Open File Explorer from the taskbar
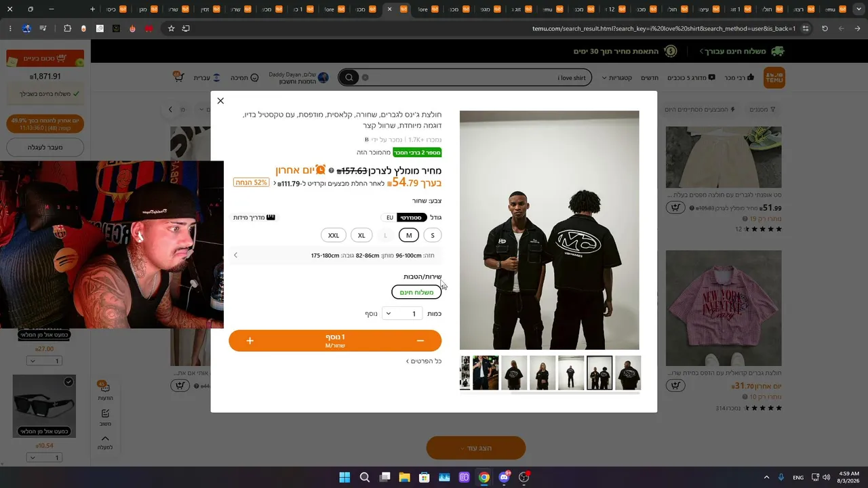Screen dimensions: 868x488 (x=404, y=477)
